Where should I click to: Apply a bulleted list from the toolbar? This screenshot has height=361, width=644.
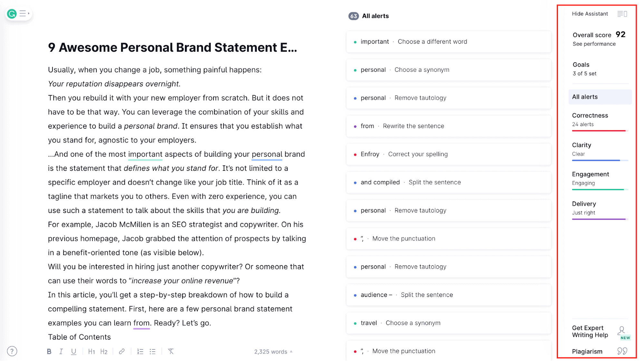pyautogui.click(x=152, y=351)
